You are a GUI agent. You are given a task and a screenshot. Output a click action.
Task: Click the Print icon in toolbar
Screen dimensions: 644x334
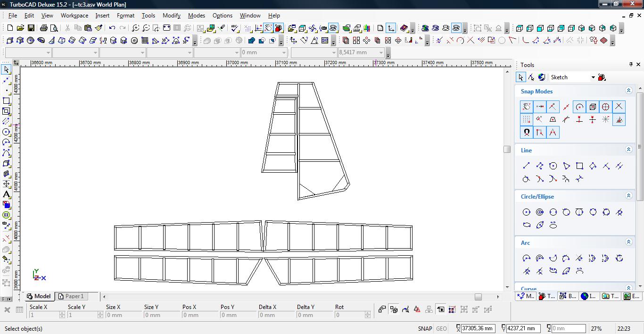click(x=44, y=28)
